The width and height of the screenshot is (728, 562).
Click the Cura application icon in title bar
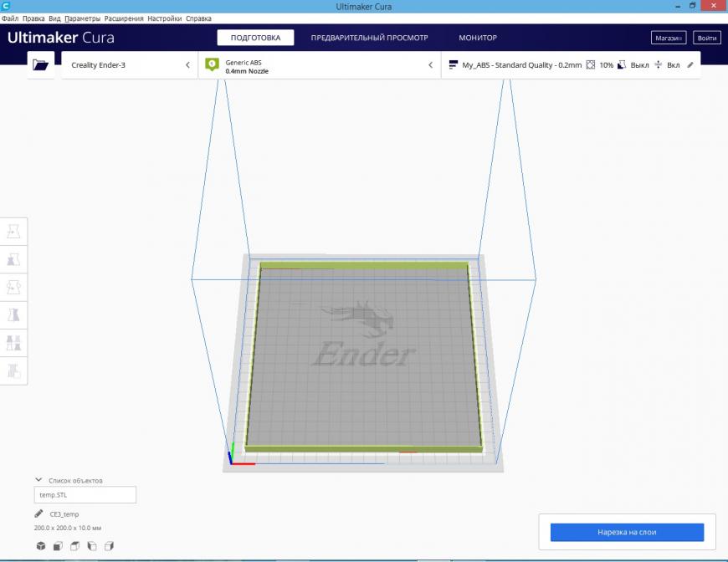[x=6, y=6]
